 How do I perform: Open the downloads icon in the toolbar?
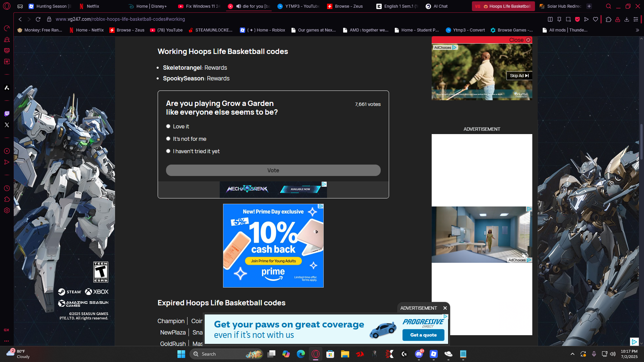tap(627, 19)
